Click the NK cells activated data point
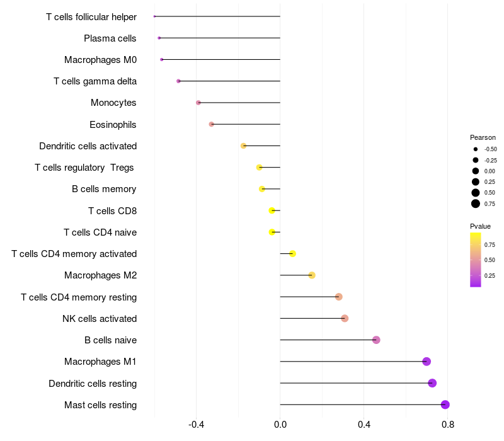504x441 pixels. (x=345, y=319)
